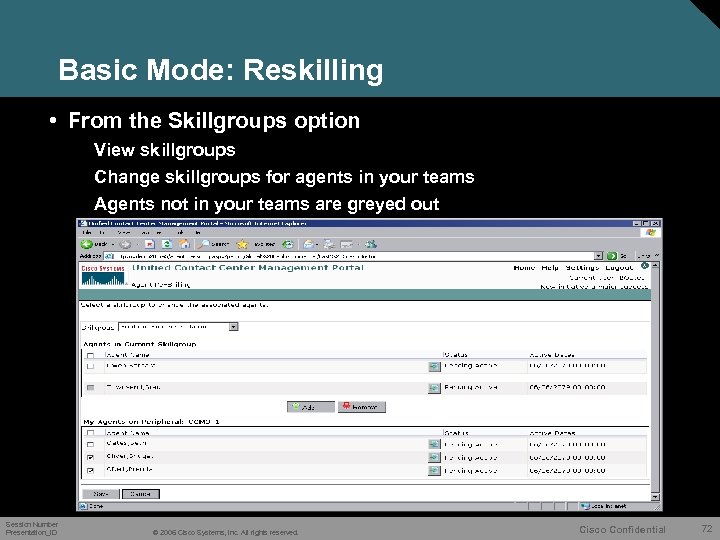Viewport: 720px width, 540px height.
Task: Tick select-all checkbox in Agents in Current Skillgroup header
Action: [90, 355]
